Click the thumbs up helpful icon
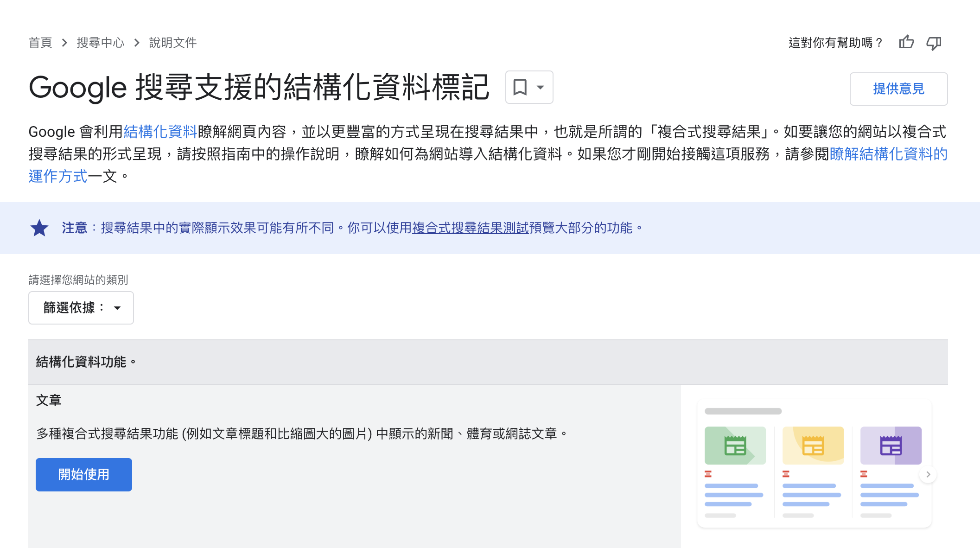The height and width of the screenshot is (548, 980). click(906, 43)
